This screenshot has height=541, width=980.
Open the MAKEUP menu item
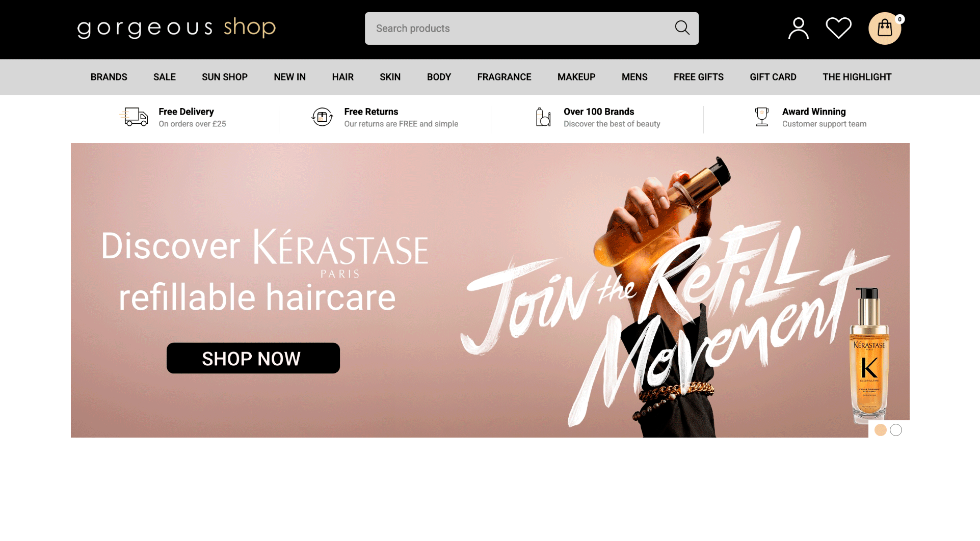coord(576,77)
